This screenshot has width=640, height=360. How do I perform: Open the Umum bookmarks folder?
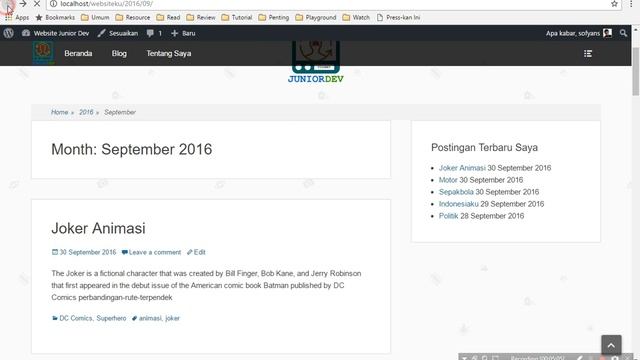[x=95, y=18]
